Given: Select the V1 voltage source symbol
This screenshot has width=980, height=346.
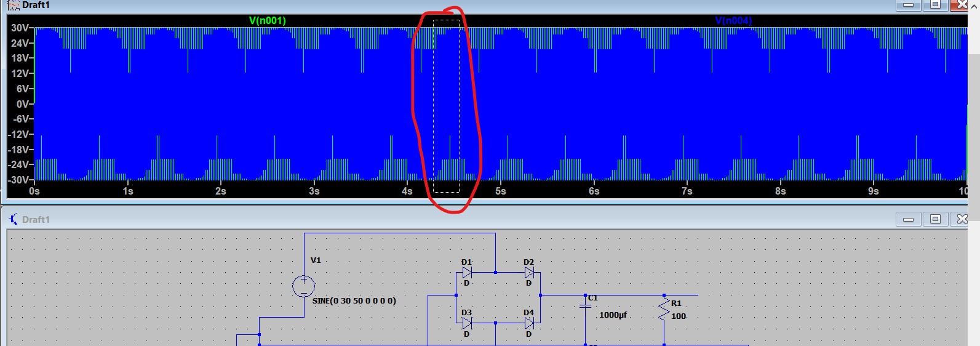Looking at the screenshot, I should pos(304,286).
